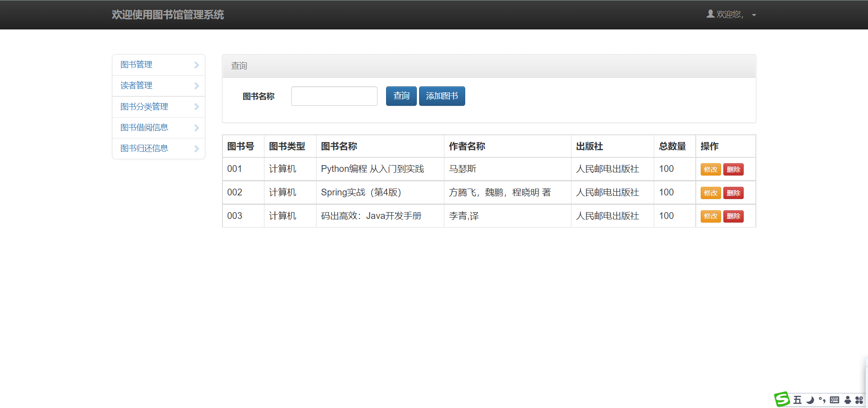Expand chevron beside 图书归还信息
The width and height of the screenshot is (868, 408).
[x=197, y=148]
